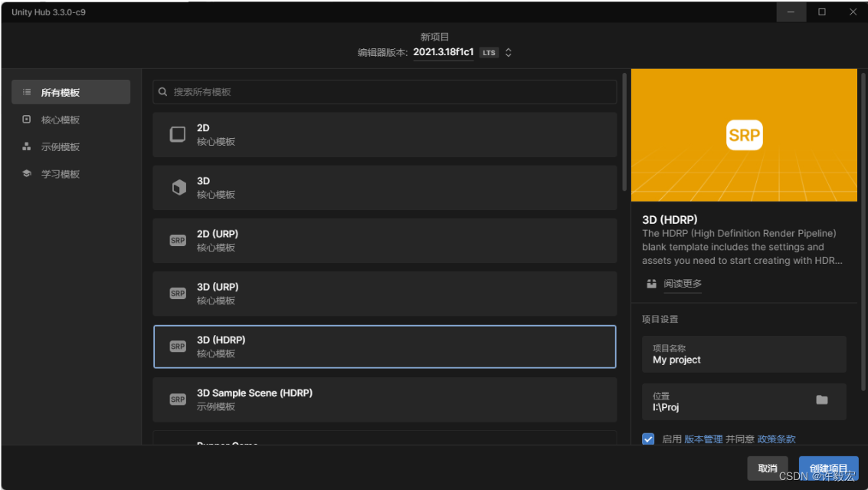The width and height of the screenshot is (868, 490).
Task: Browse location with the folder icon
Action: 822,400
